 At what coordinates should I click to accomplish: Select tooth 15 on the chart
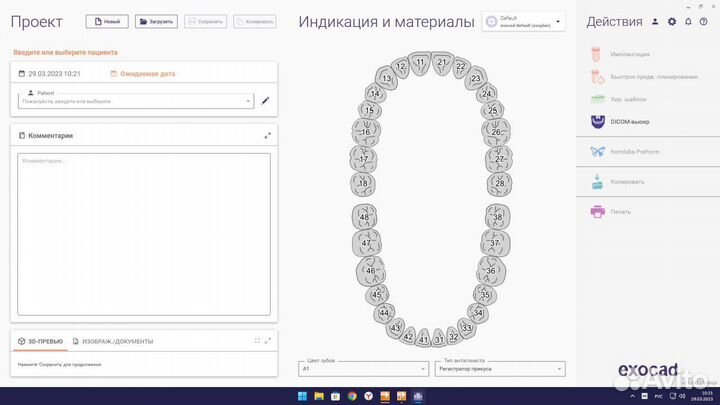[370, 111]
